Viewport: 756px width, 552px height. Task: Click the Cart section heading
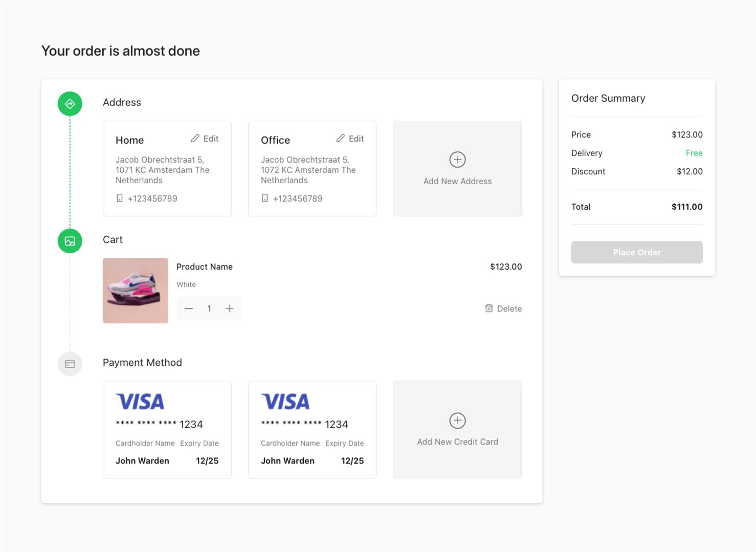[x=113, y=239]
